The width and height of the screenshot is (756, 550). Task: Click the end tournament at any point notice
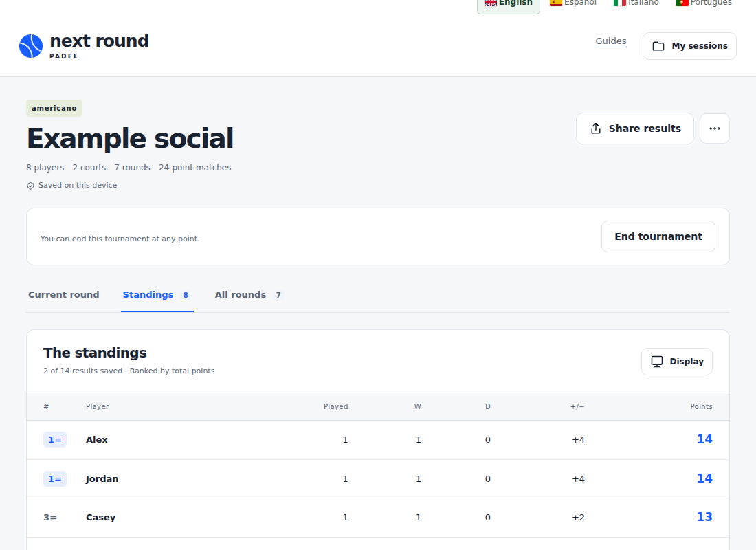coord(120,239)
